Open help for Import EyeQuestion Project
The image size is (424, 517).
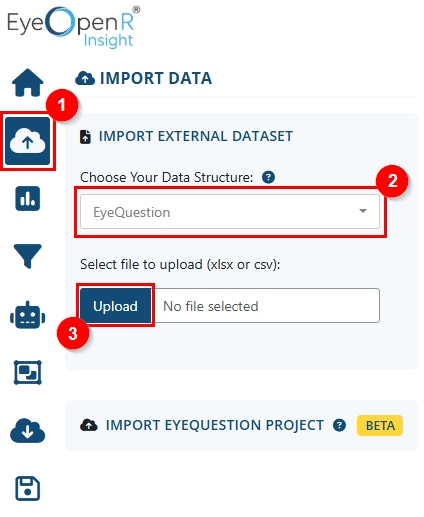point(339,425)
